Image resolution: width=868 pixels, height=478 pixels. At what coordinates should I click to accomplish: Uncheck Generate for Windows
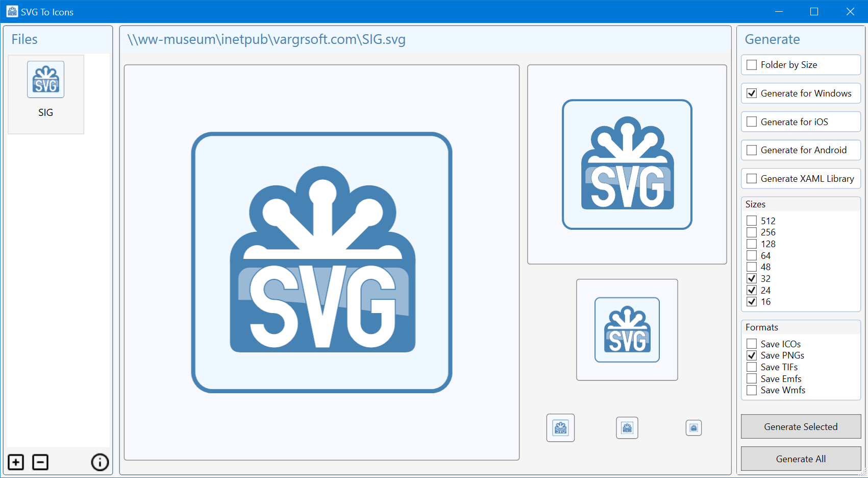(752, 93)
